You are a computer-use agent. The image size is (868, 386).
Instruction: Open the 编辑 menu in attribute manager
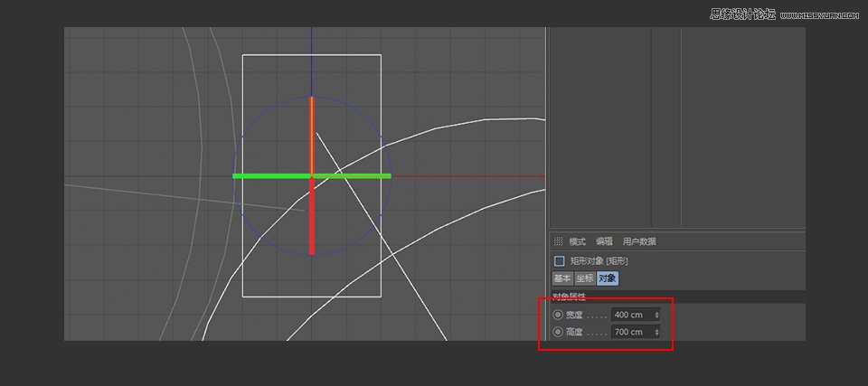[x=604, y=241]
